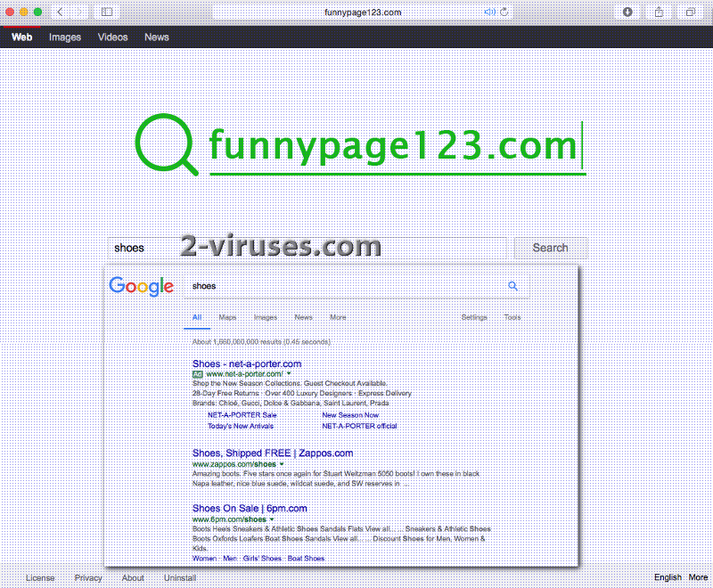Open the Privacy footer link
The width and height of the screenshot is (713, 588).
(88, 577)
